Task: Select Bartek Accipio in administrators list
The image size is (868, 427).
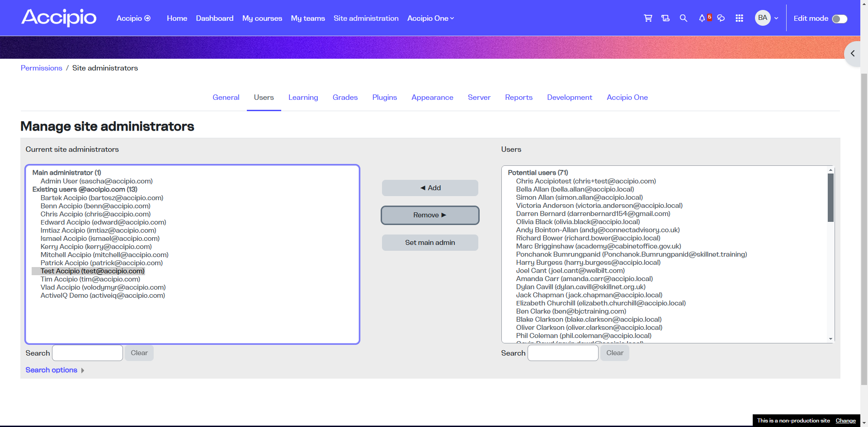Action: (x=102, y=198)
